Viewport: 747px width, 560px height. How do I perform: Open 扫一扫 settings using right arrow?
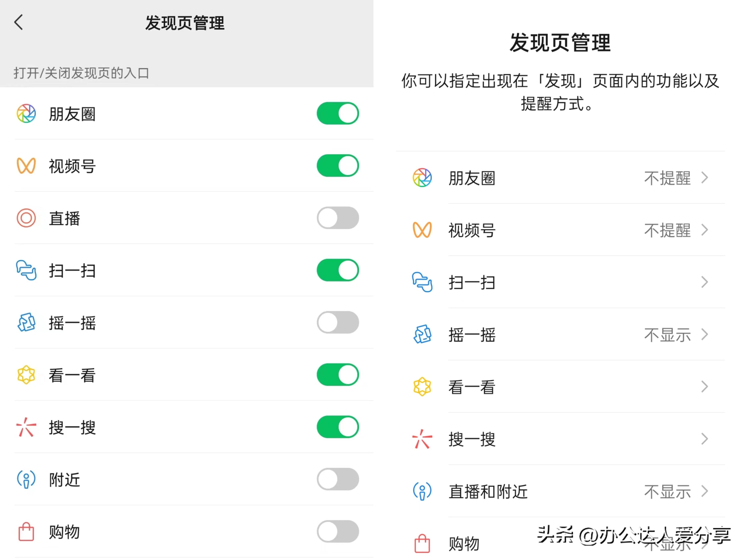point(705,282)
